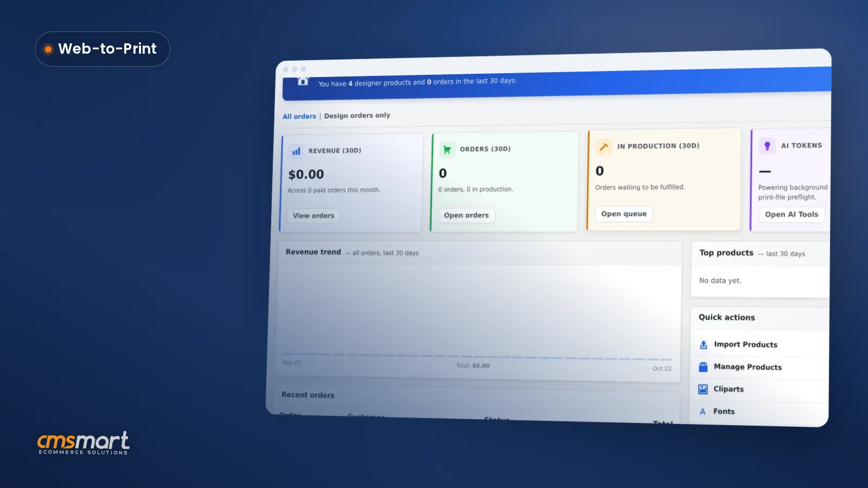Click the AI Tokens lightbulb icon
This screenshot has height=488, width=868.
767,145
